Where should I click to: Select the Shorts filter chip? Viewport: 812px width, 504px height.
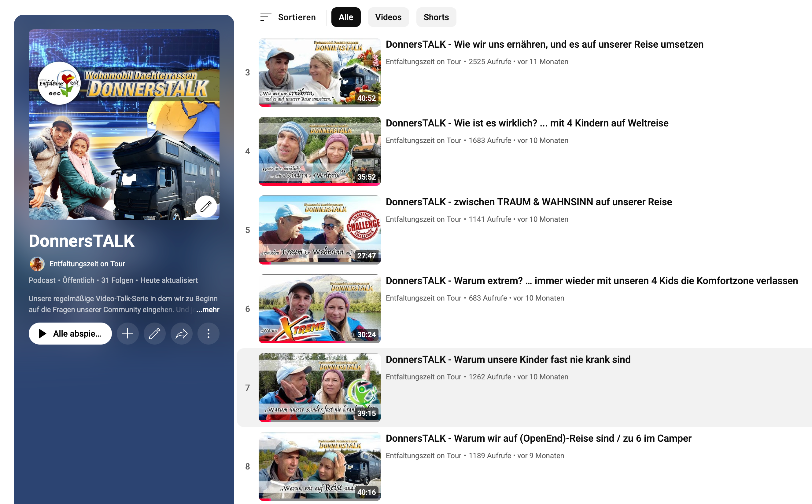(436, 17)
